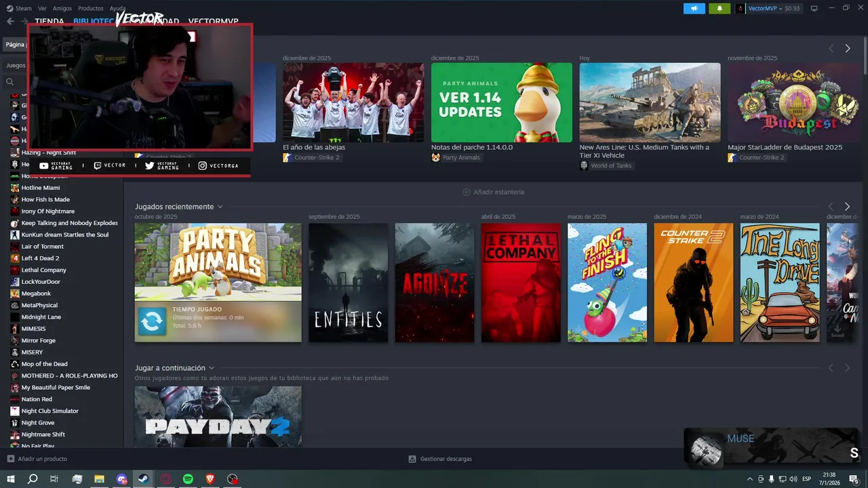The image size is (868, 488).
Task: Switch to the VECTORMVP profile tab
Action: [214, 22]
